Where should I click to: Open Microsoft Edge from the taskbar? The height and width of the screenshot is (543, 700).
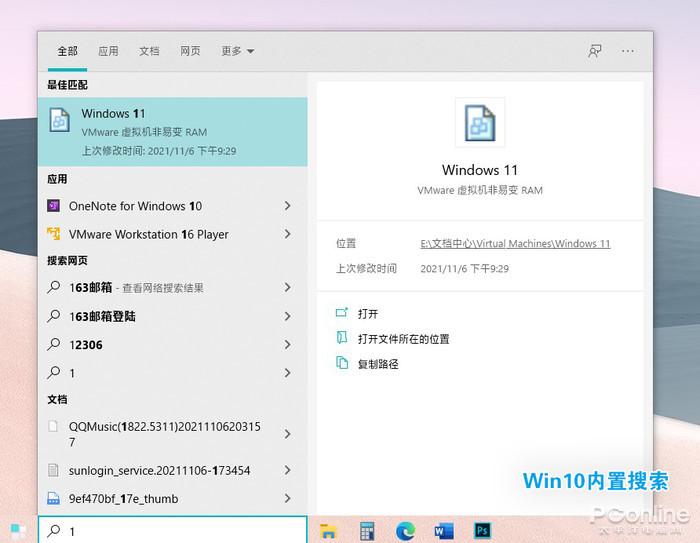[405, 531]
